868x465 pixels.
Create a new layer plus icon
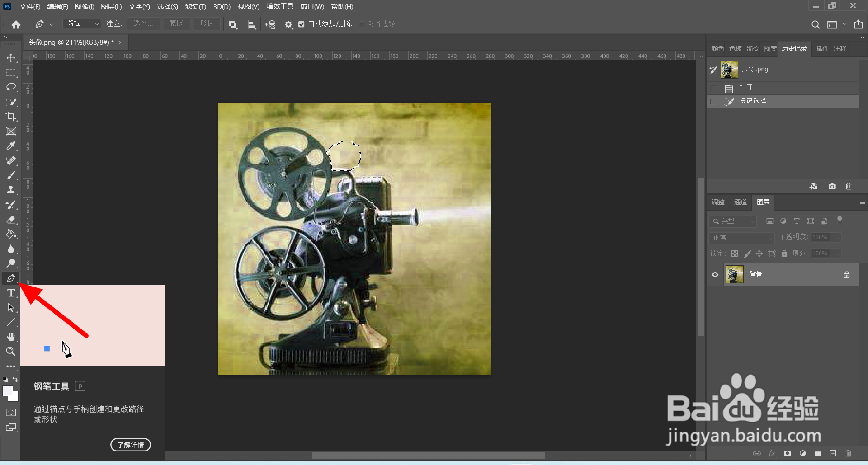point(833,453)
